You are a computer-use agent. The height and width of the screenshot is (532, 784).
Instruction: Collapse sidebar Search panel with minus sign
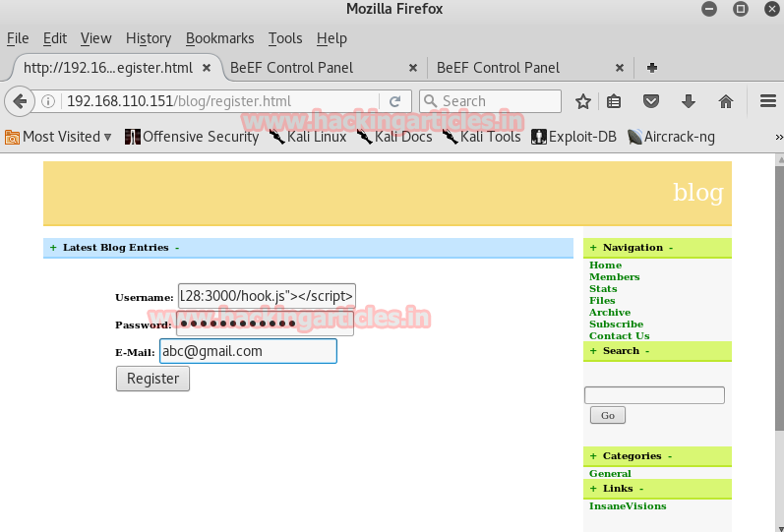(647, 351)
